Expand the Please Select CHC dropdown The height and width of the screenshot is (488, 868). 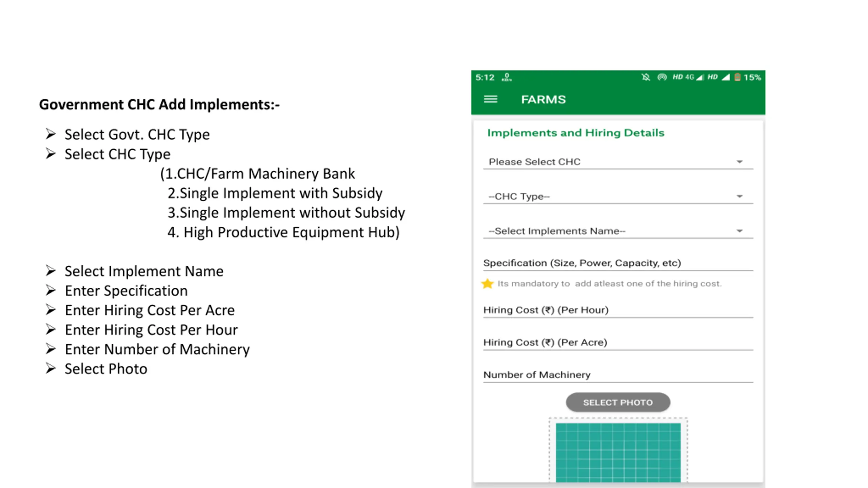(x=618, y=162)
